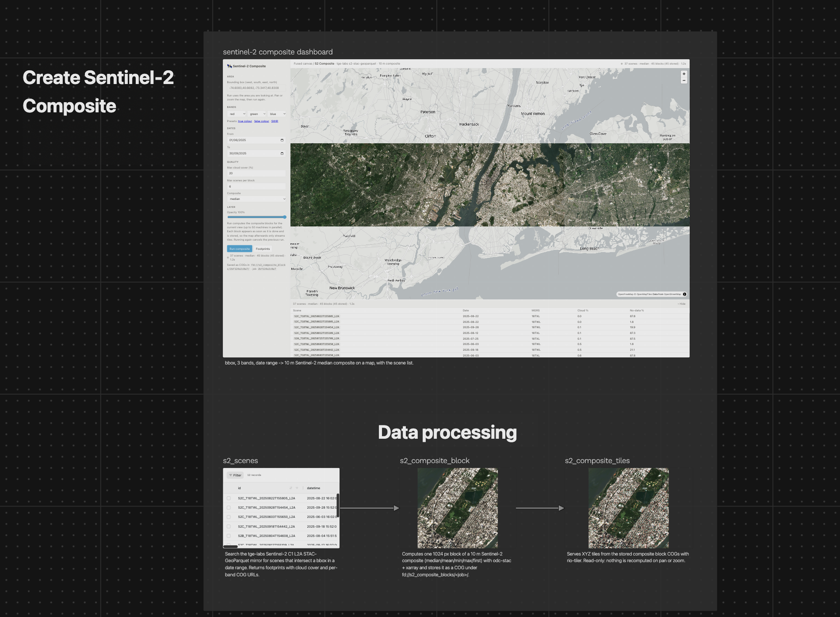Apply the SWIR preset link
The height and width of the screenshot is (617, 840).
[275, 121]
